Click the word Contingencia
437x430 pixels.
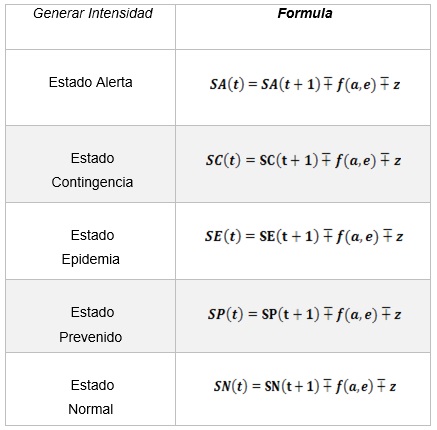point(92,183)
